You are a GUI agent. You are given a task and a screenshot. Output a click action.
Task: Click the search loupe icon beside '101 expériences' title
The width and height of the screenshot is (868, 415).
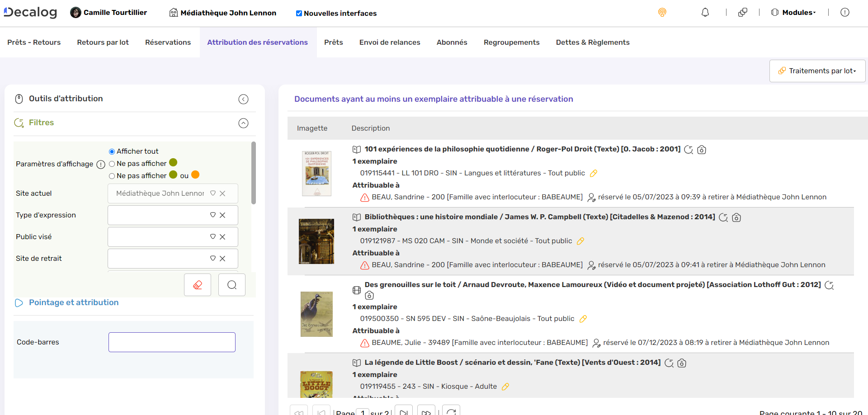[689, 150]
